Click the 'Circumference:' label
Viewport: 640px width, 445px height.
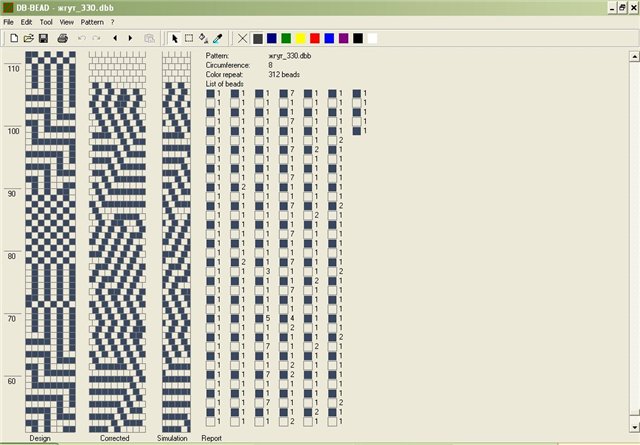228,65
